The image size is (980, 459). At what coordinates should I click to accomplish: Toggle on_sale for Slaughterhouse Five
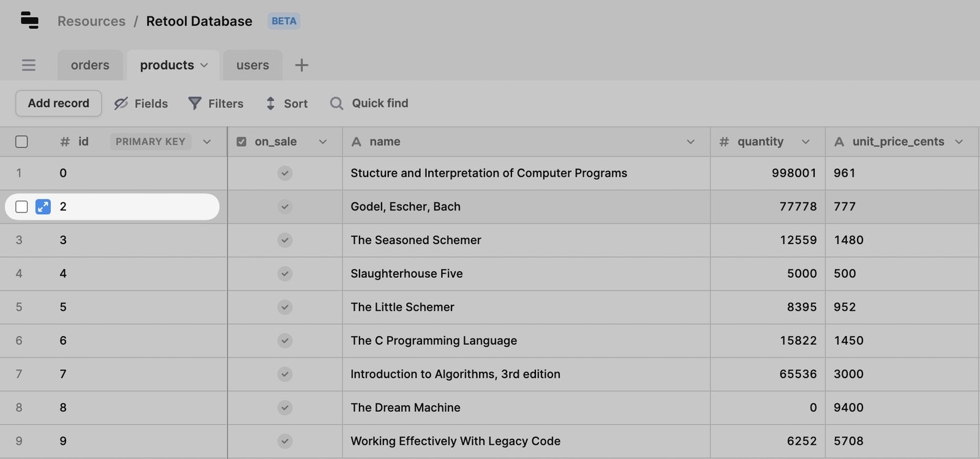click(x=285, y=274)
